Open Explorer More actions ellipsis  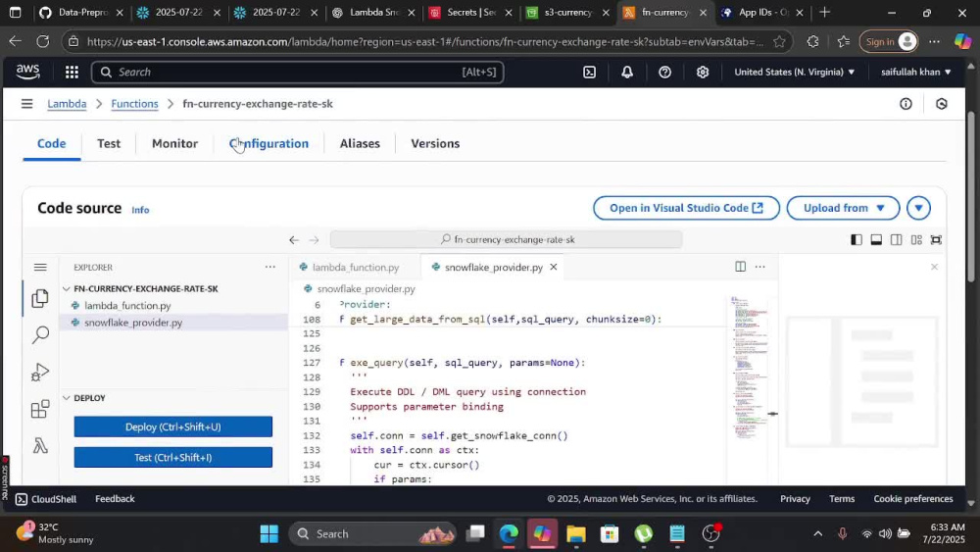tap(270, 267)
